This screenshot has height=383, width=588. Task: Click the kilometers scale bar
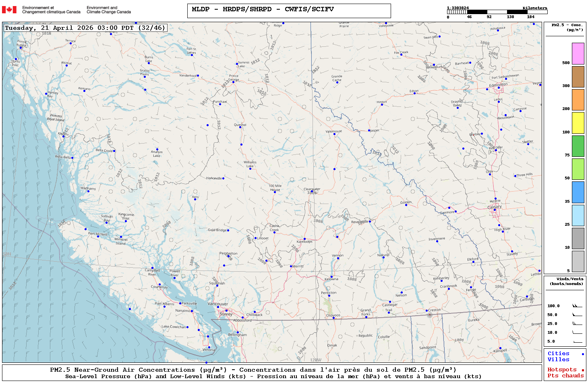(497, 12)
